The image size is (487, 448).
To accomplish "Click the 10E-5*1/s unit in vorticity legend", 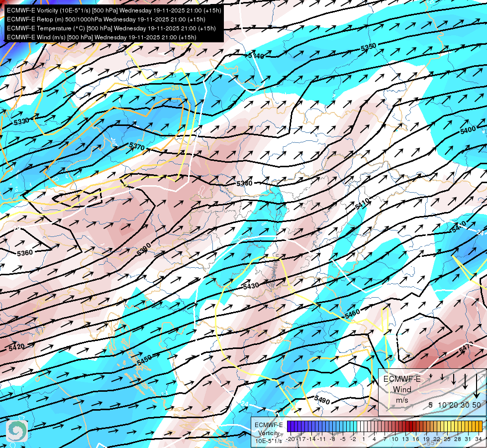I will coord(269,441).
